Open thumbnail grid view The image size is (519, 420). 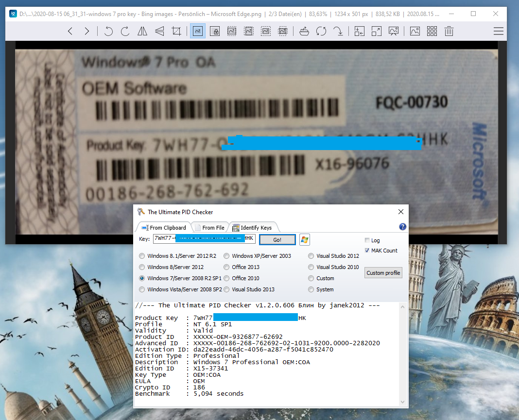[x=432, y=32]
